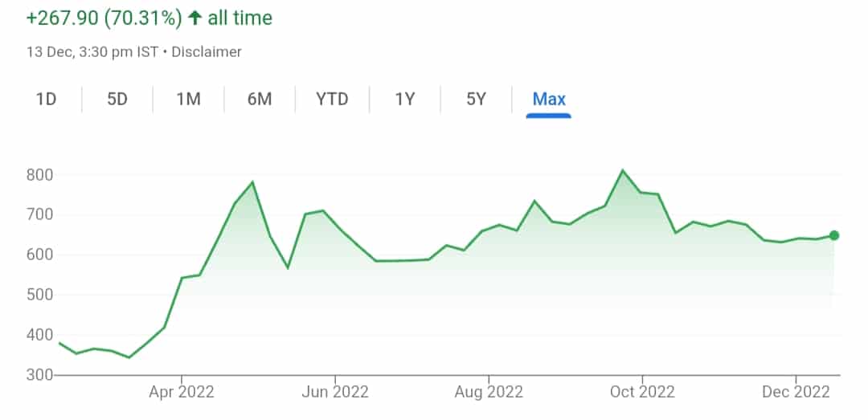868x420 pixels.
Task: Click the Dec 2022 axis label
Action: pyautogui.click(x=795, y=392)
